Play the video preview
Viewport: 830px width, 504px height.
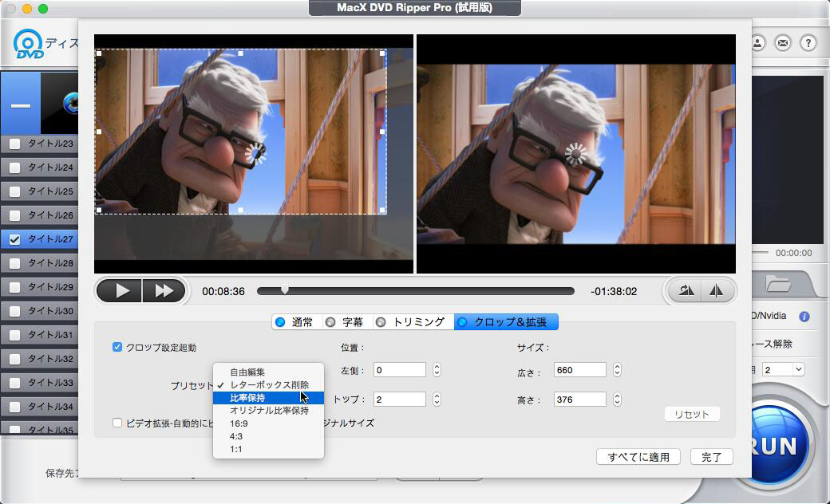point(119,291)
